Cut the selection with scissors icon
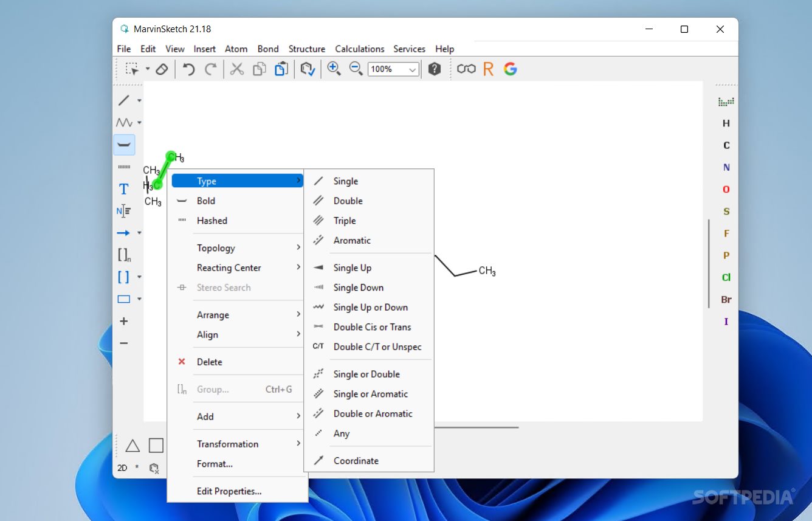 [x=237, y=69]
